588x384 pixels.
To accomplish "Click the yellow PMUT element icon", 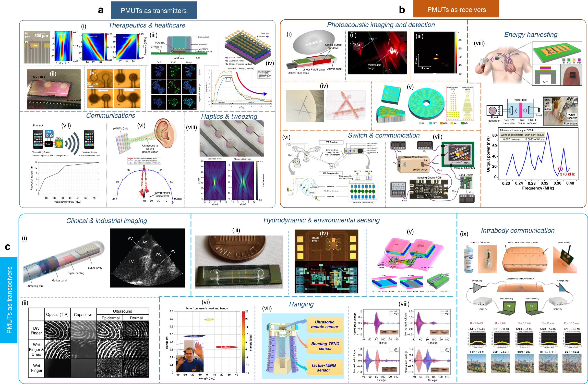I will click(59, 144).
